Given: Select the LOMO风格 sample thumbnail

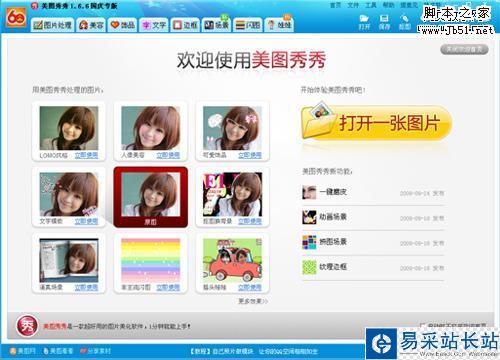Looking at the screenshot, I should click(x=69, y=128).
